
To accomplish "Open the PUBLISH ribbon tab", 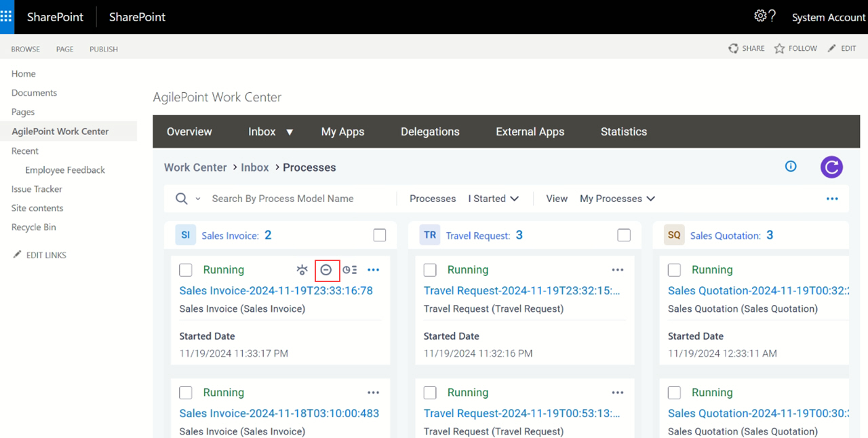I will tap(104, 49).
